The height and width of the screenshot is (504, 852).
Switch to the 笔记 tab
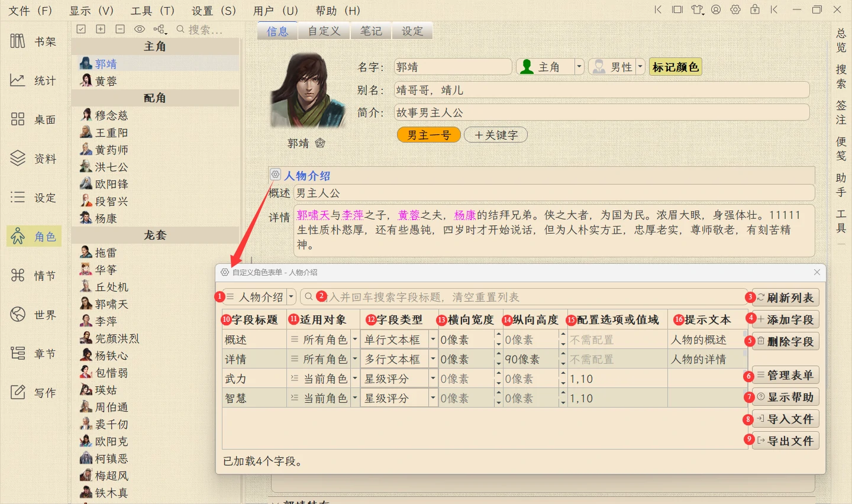[371, 31]
